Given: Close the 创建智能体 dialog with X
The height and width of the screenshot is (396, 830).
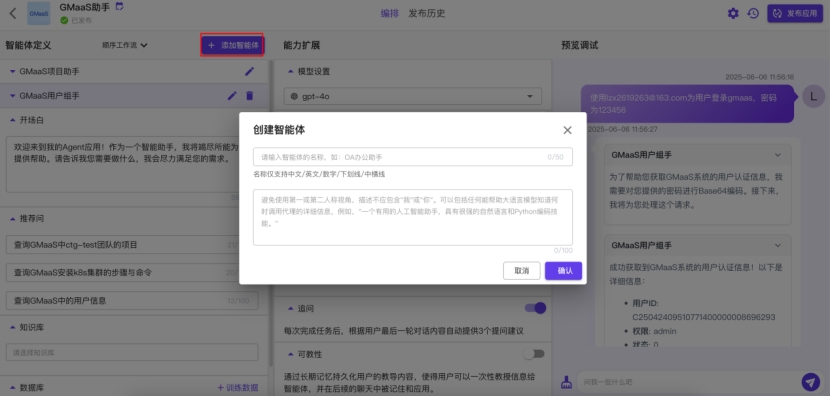Looking at the screenshot, I should [567, 130].
